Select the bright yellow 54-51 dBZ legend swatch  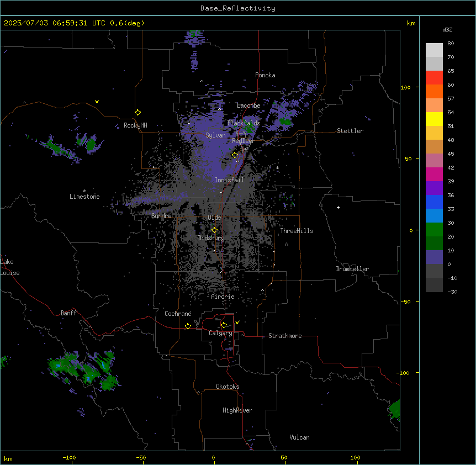434,119
